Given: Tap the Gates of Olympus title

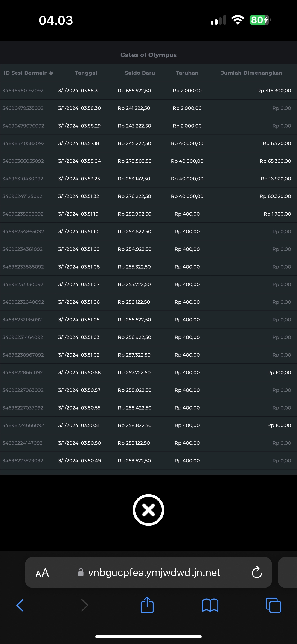Looking at the screenshot, I should tap(148, 55).
